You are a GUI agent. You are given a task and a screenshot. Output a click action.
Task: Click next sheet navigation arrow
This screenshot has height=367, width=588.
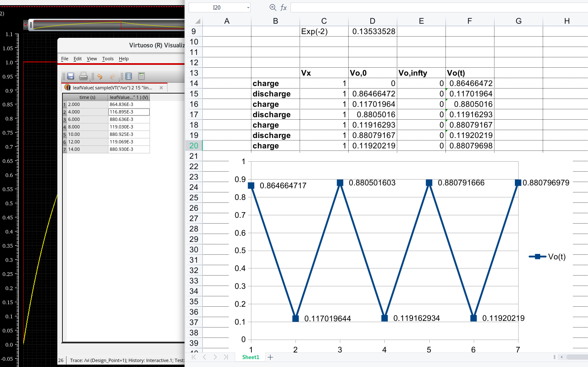215,357
